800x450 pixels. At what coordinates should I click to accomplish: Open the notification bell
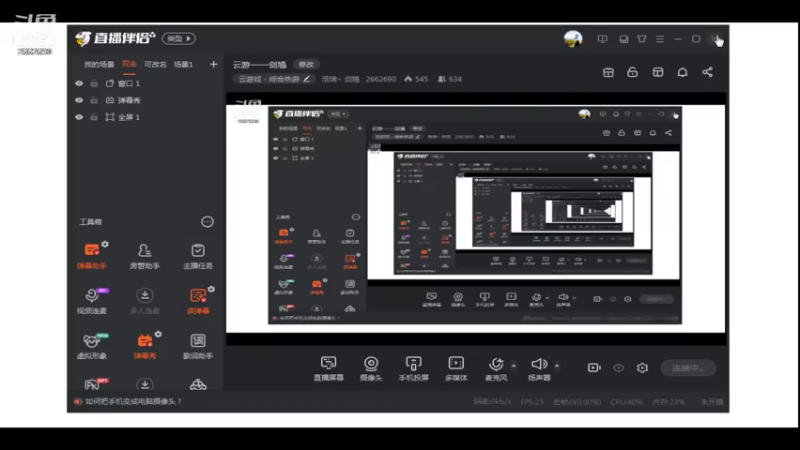[682, 72]
